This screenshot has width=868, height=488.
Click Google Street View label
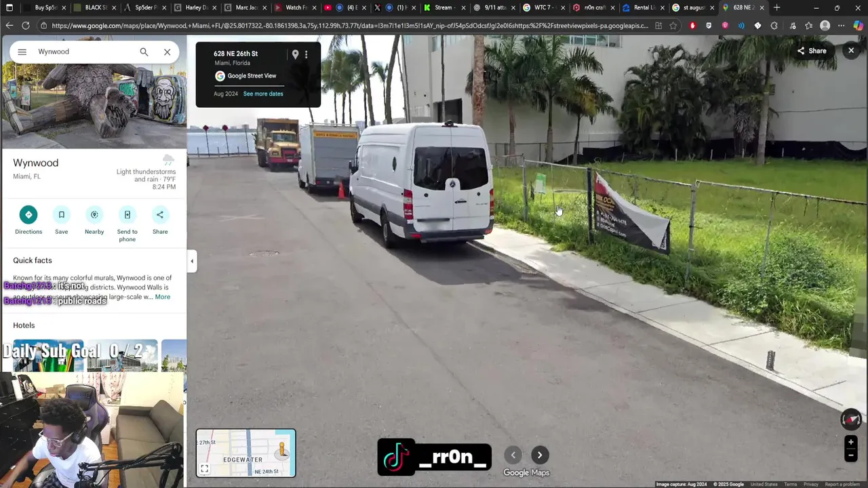click(252, 76)
